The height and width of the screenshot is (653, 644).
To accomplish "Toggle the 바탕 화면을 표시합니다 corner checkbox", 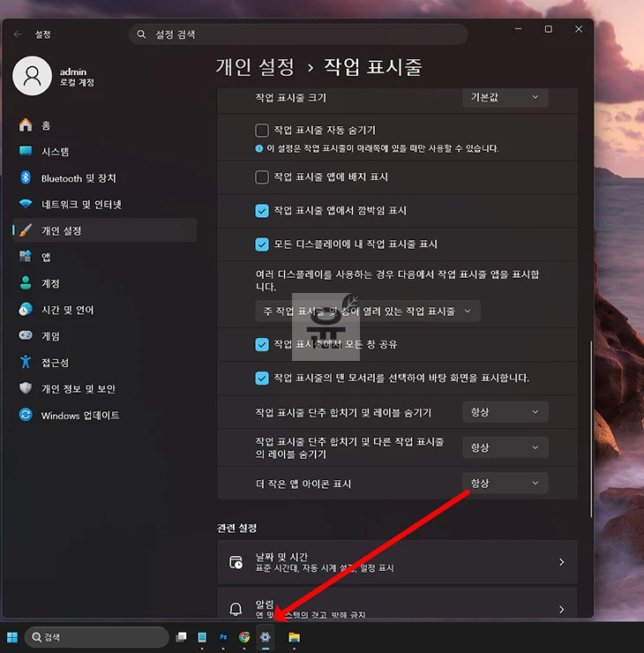I will [262, 379].
